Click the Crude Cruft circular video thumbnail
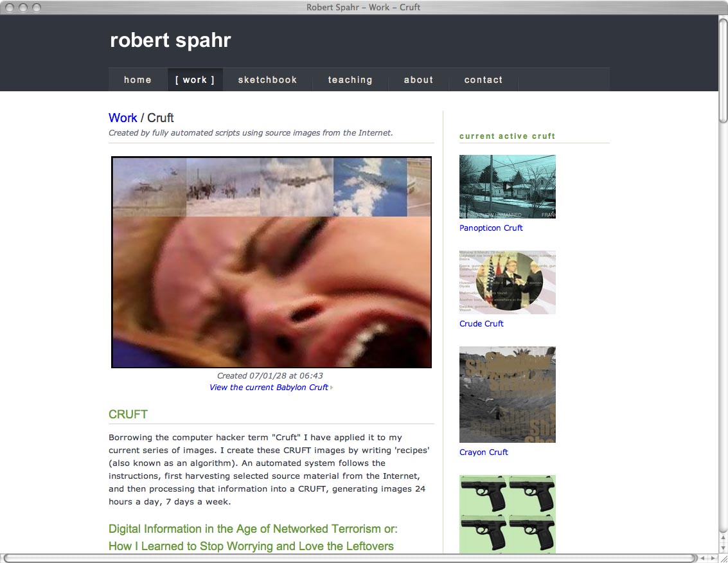The image size is (728, 563). [508, 282]
